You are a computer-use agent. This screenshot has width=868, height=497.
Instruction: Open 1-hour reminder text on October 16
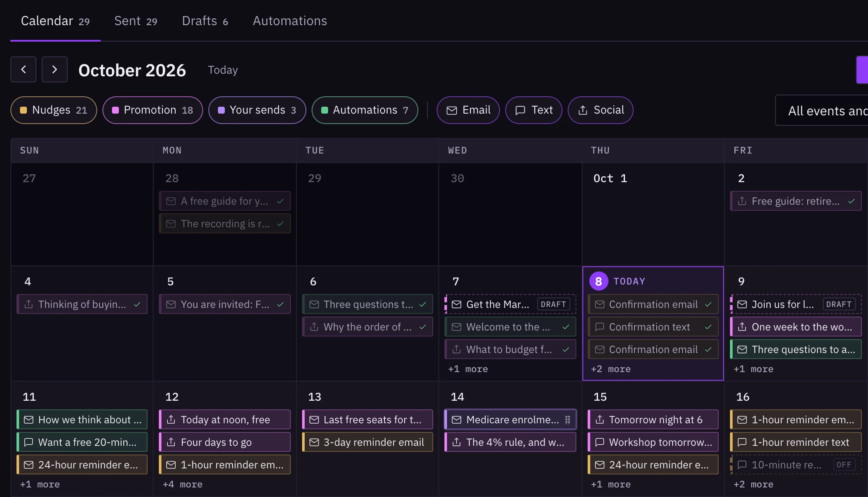796,442
